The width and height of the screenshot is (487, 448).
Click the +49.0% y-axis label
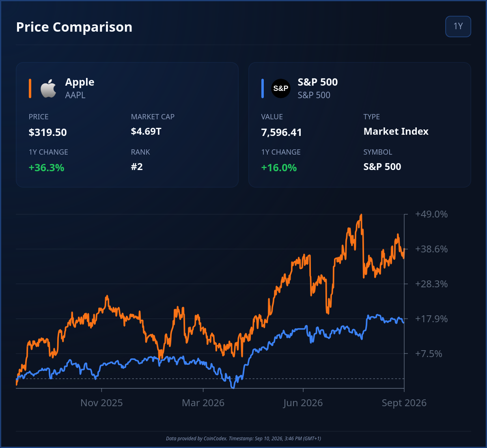tap(431, 214)
